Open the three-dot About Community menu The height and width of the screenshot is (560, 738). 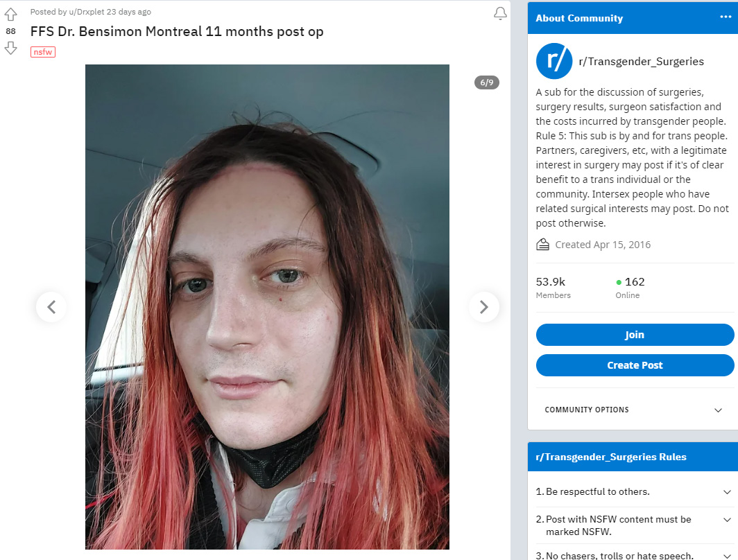726,17
